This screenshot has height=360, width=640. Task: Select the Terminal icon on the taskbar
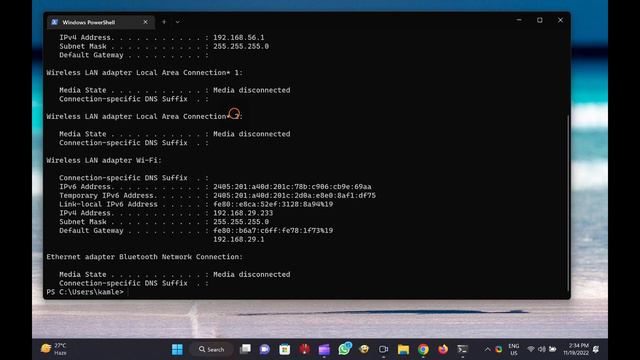point(462,349)
